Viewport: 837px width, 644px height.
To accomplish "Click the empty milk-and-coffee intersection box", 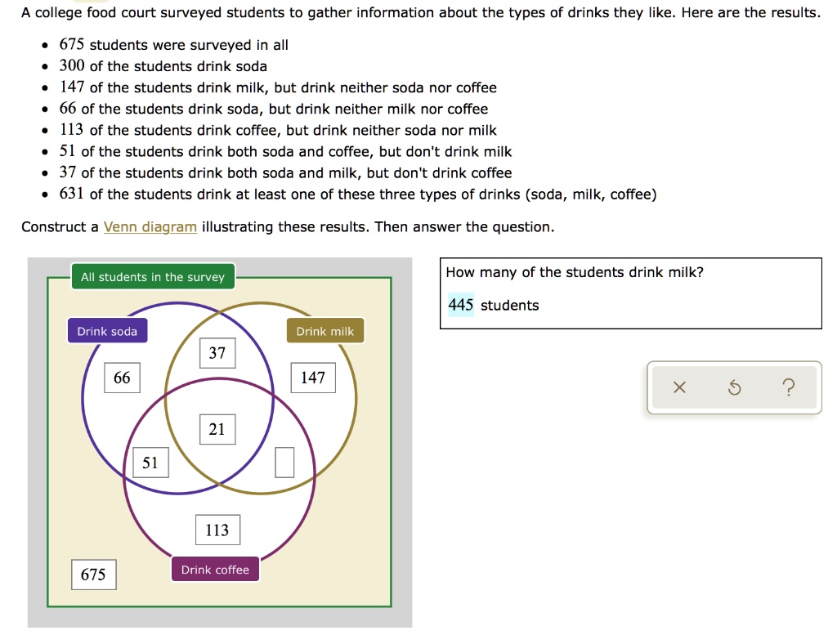I will click(285, 462).
